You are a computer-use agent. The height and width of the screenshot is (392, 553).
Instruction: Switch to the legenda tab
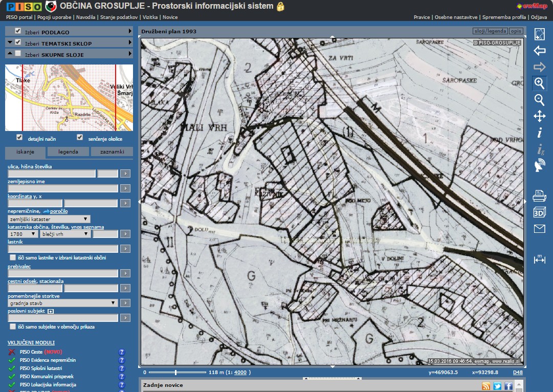pos(68,152)
